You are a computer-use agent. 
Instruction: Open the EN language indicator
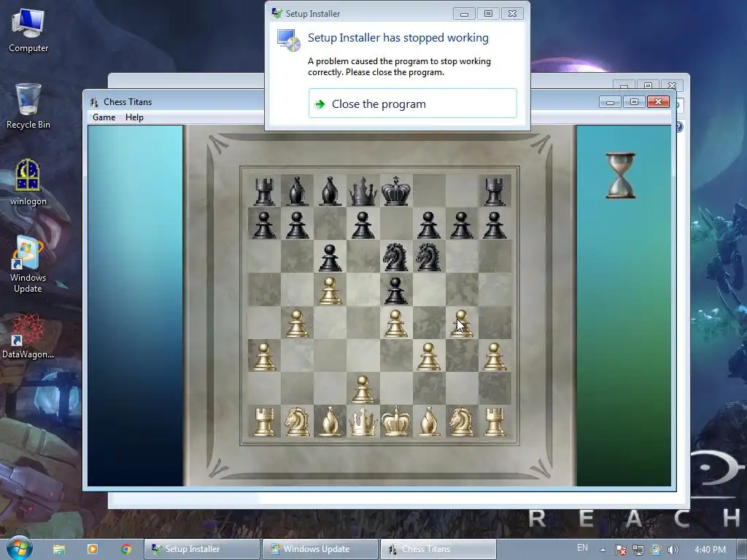[x=582, y=548]
